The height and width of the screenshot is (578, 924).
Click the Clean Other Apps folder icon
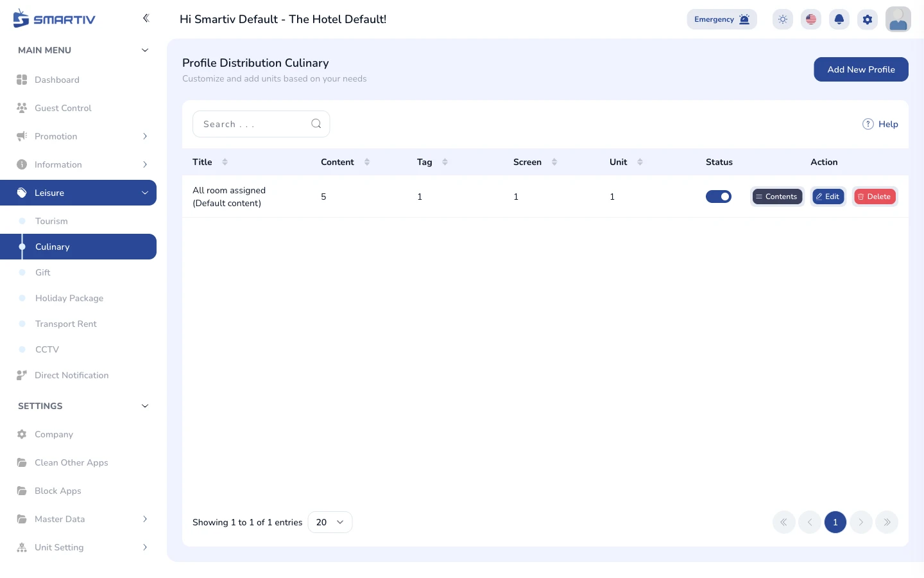[x=22, y=462]
